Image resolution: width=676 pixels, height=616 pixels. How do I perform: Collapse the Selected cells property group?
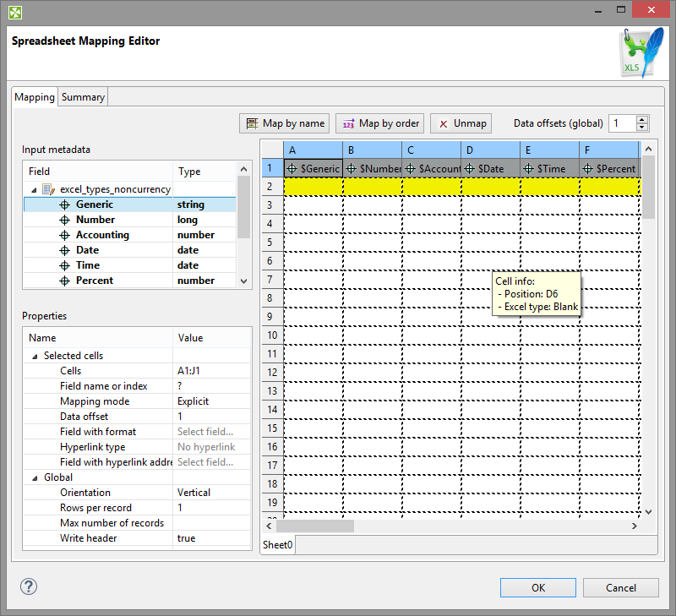click(35, 356)
